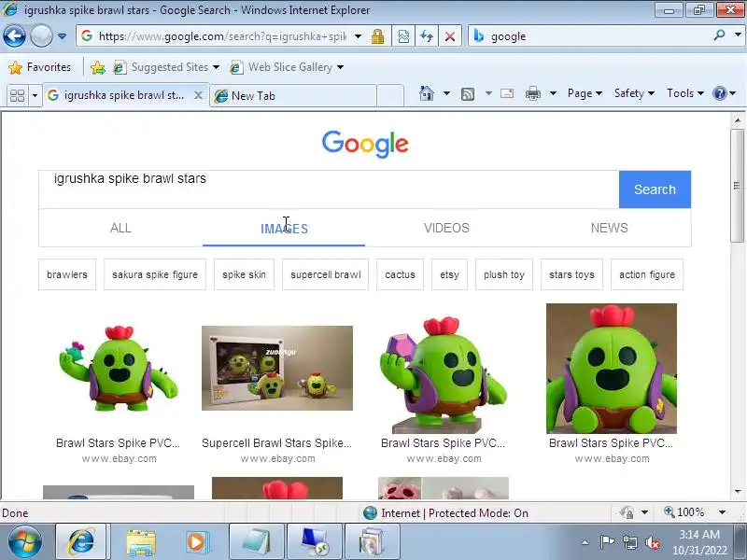The width and height of the screenshot is (747, 560).
Task: Open the Safety menu
Action: tap(634, 93)
